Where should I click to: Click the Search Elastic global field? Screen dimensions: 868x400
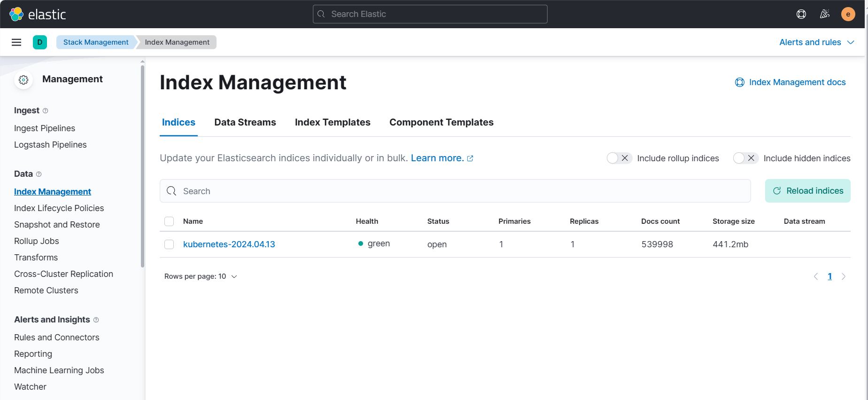point(430,14)
